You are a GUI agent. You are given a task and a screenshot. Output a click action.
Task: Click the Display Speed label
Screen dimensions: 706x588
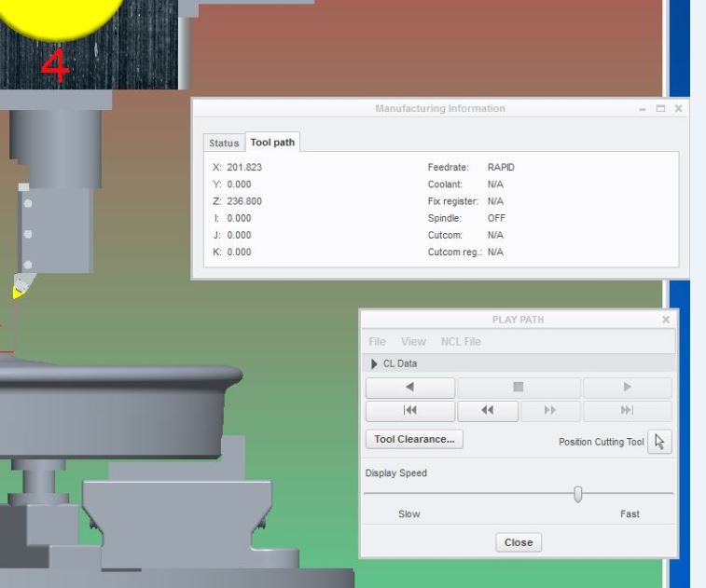pos(395,472)
